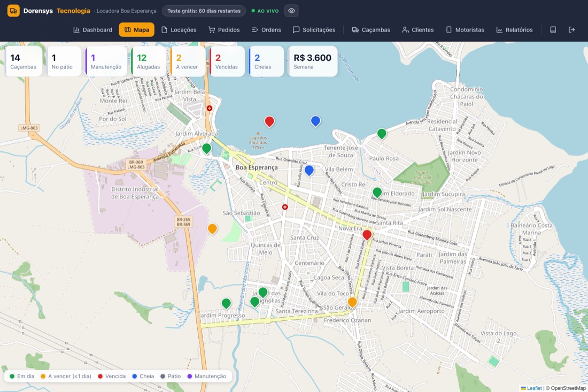Switch to Ordens tab
588x392 pixels.
266,29
